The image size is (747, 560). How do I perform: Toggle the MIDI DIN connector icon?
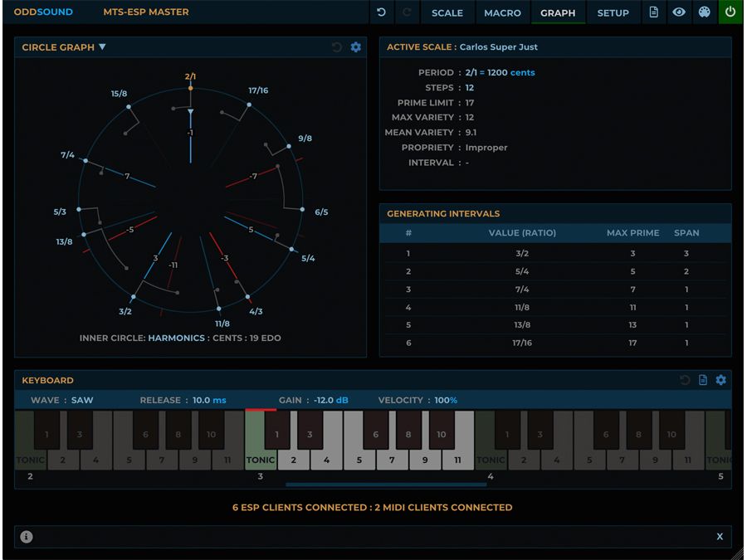pyautogui.click(x=705, y=12)
